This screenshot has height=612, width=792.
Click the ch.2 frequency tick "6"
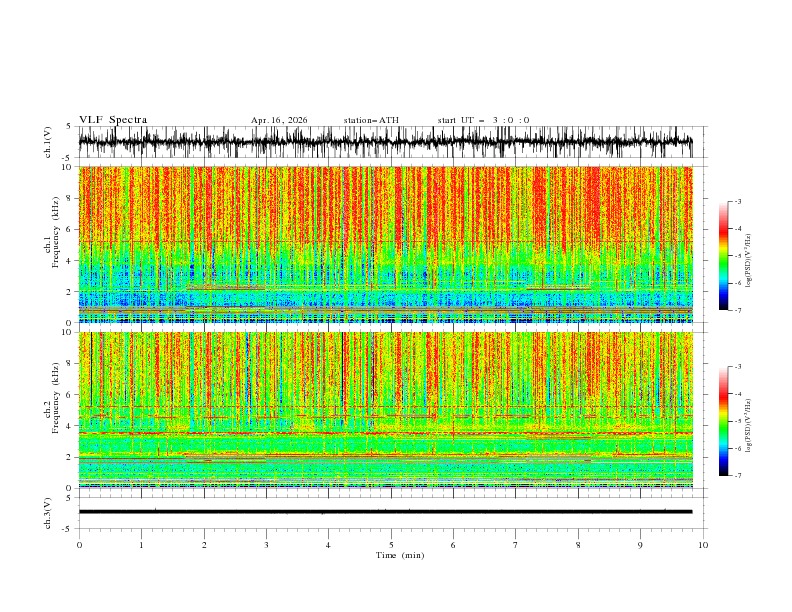tap(71, 395)
